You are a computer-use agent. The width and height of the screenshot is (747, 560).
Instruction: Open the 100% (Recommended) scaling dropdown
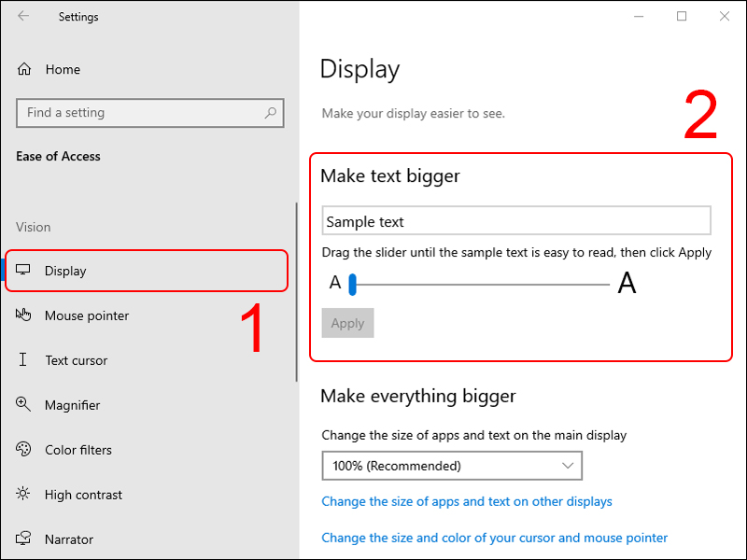(451, 466)
